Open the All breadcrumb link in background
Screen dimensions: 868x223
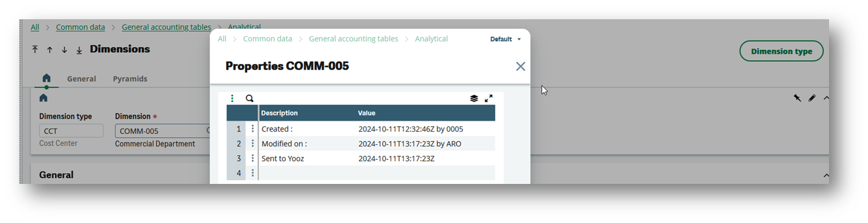pyautogui.click(x=35, y=27)
